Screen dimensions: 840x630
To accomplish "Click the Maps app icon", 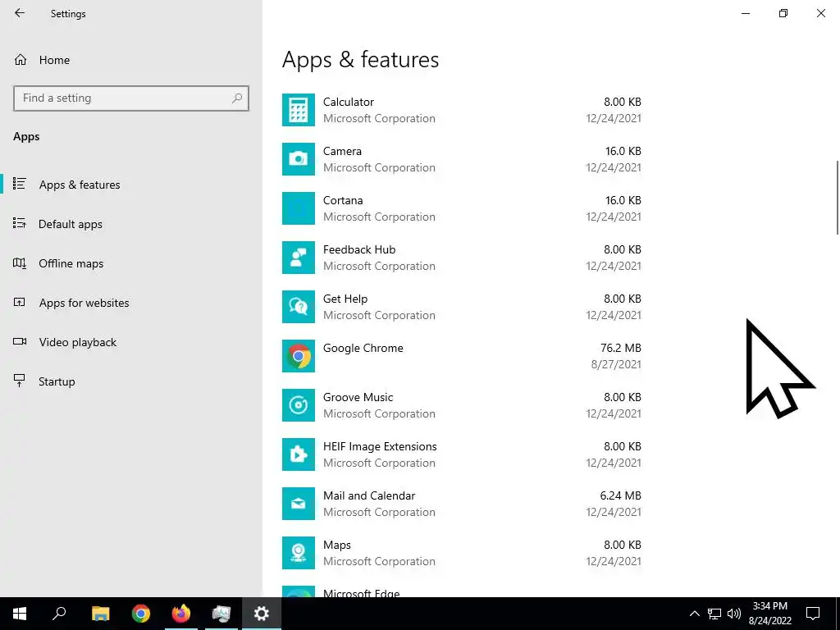I will 299,554.
